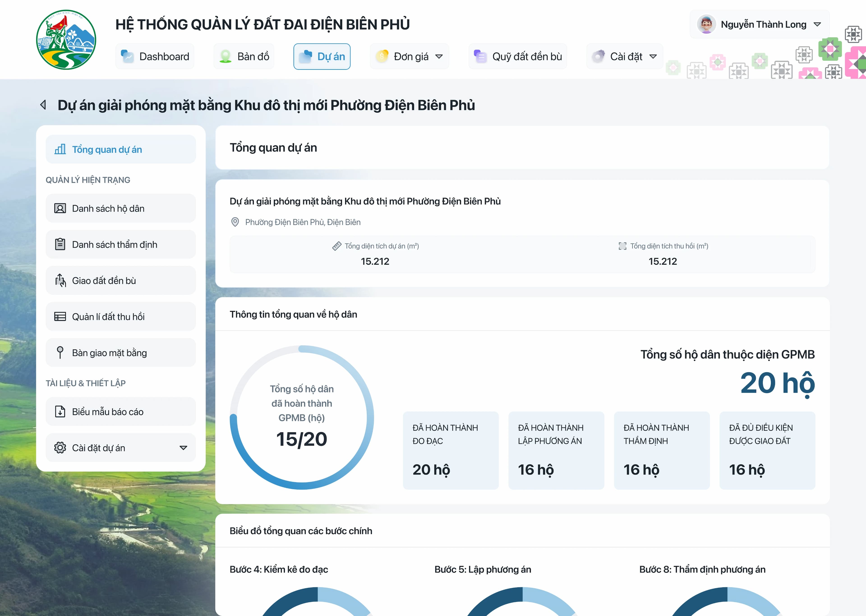Expand the Cài đặt dự án submenu arrow
Screen dimensions: 866x616
click(x=184, y=448)
